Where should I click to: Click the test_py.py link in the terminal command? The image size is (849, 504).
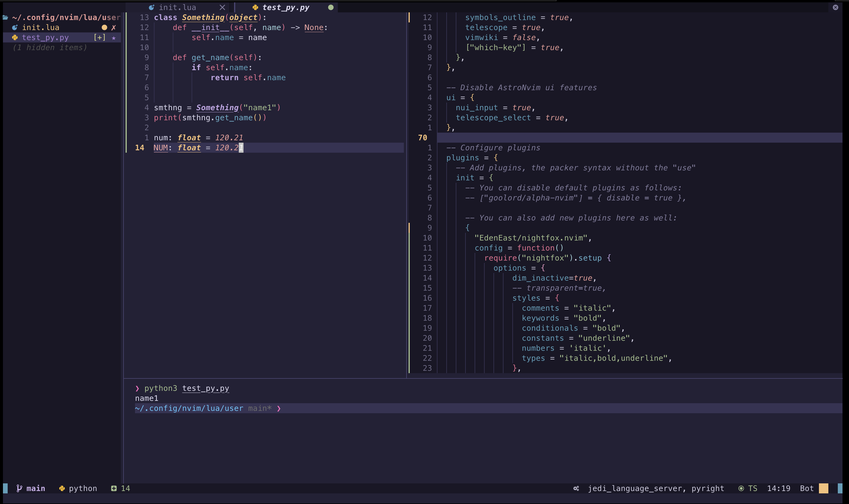pos(206,388)
